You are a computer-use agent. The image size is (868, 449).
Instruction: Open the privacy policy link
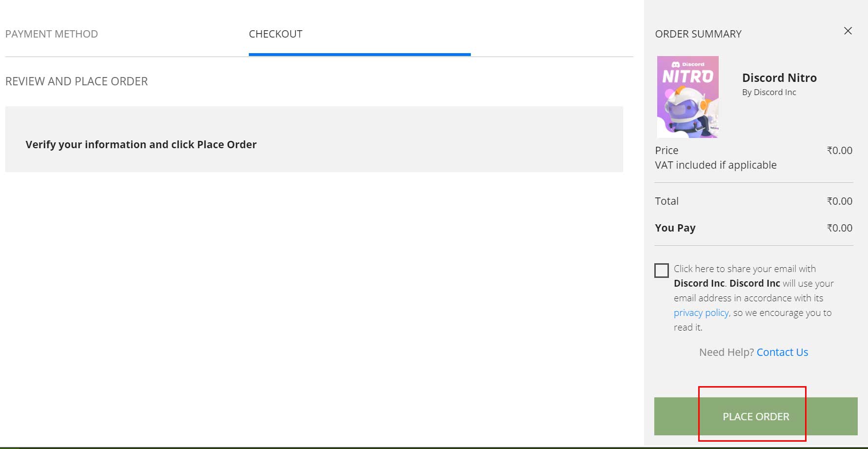[701, 312]
